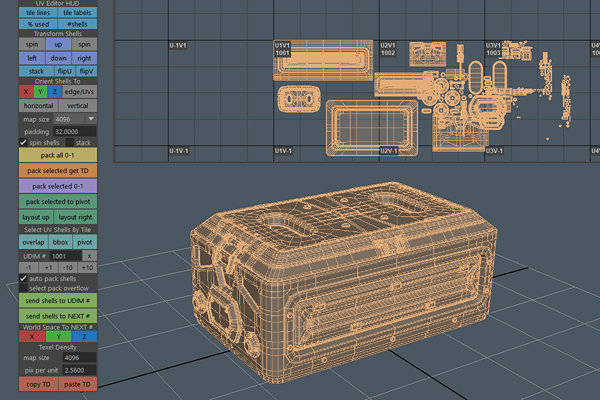Disable auto pack shells checkbox
Screen dimensions: 600x400
click(24, 278)
